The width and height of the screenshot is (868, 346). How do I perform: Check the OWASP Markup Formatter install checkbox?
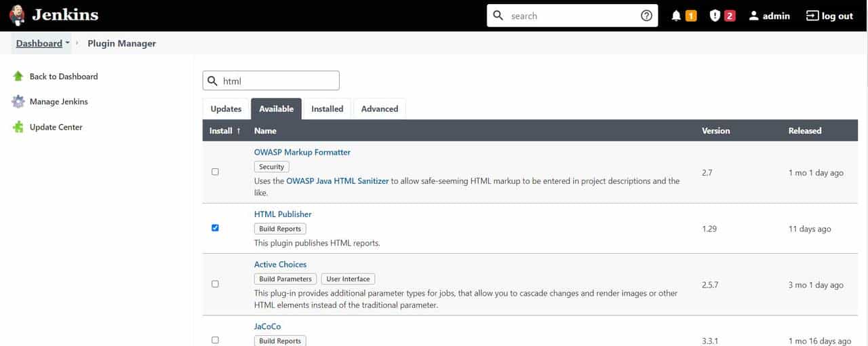point(215,172)
